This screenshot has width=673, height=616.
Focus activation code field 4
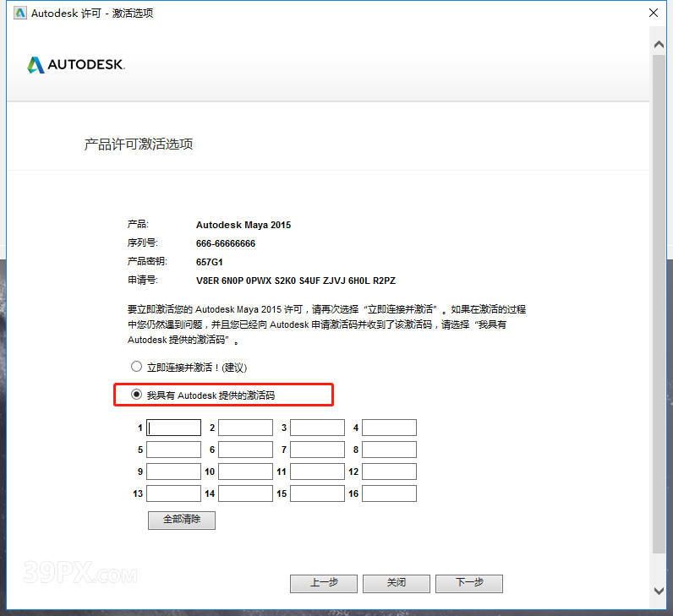pos(389,428)
